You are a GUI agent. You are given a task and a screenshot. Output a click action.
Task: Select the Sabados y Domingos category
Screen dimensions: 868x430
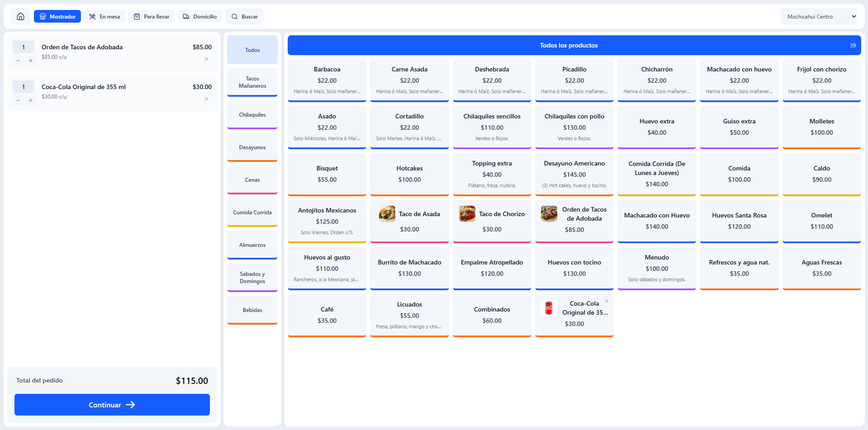(252, 278)
